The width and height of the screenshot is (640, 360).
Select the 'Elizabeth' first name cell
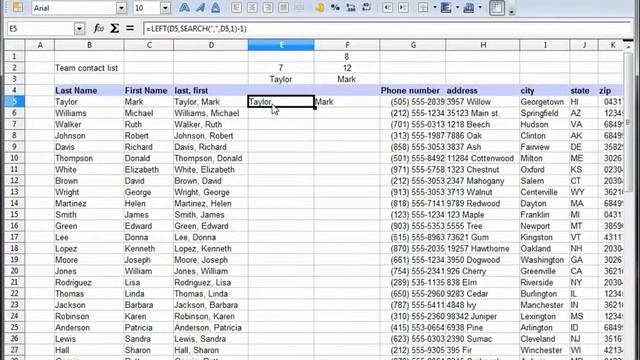point(149,169)
